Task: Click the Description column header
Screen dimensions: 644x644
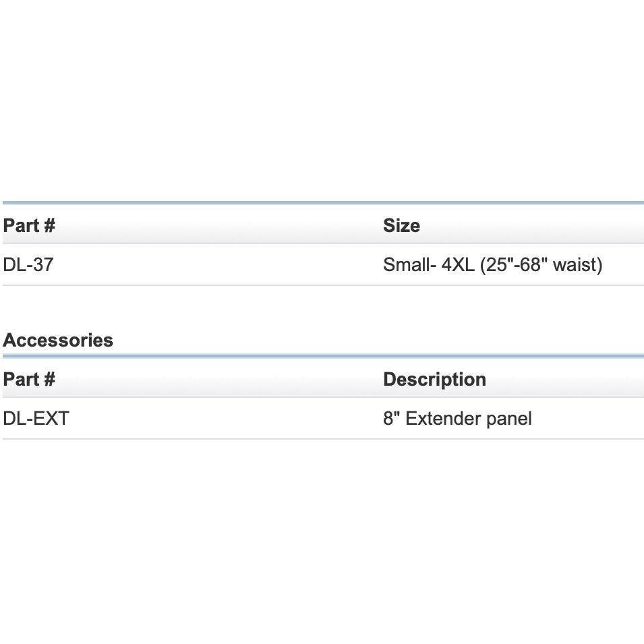Action: [434, 379]
